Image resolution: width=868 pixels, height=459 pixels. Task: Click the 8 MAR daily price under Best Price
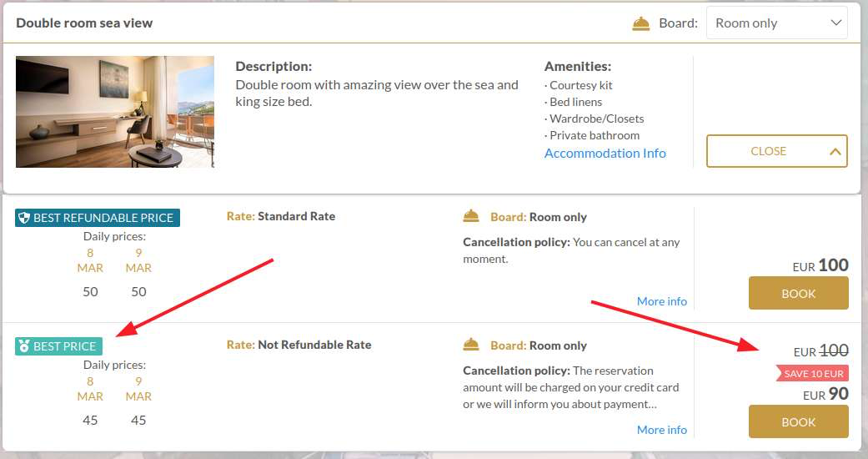90,421
